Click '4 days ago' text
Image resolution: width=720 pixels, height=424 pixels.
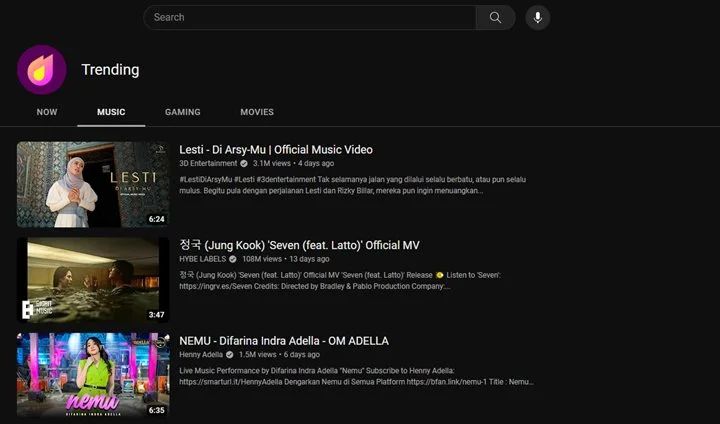pos(316,164)
